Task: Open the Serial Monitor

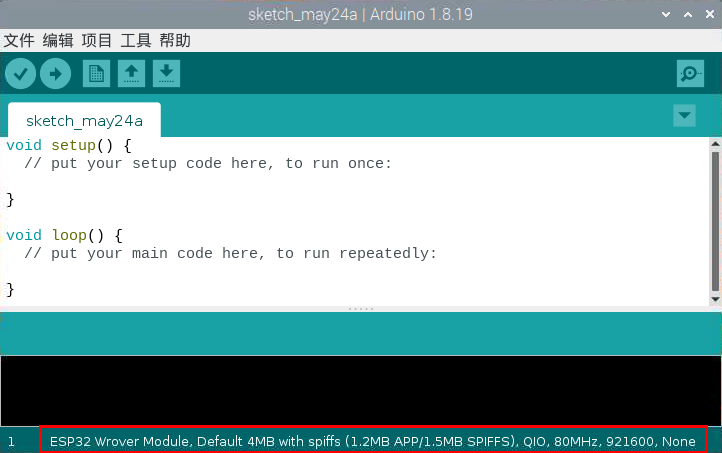Action: pyautogui.click(x=690, y=73)
